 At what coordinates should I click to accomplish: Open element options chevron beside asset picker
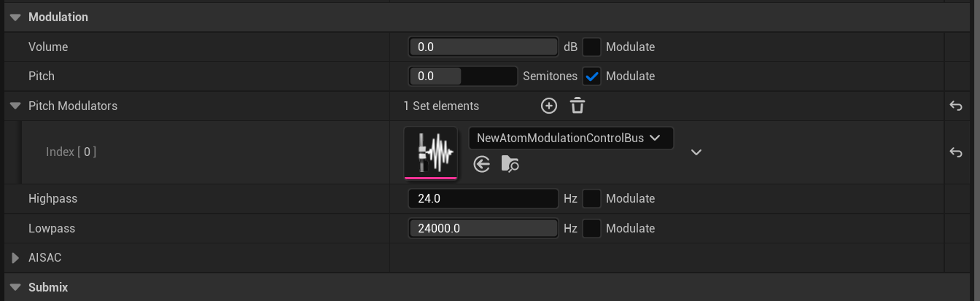point(696,152)
